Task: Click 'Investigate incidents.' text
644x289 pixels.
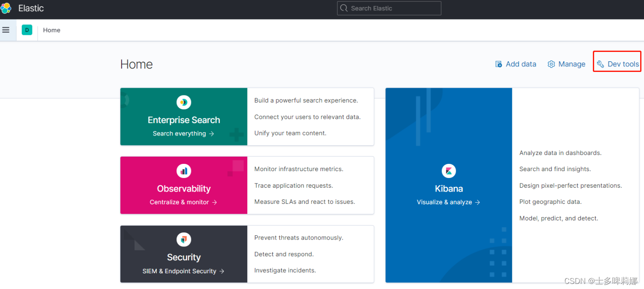Action: pyautogui.click(x=285, y=270)
